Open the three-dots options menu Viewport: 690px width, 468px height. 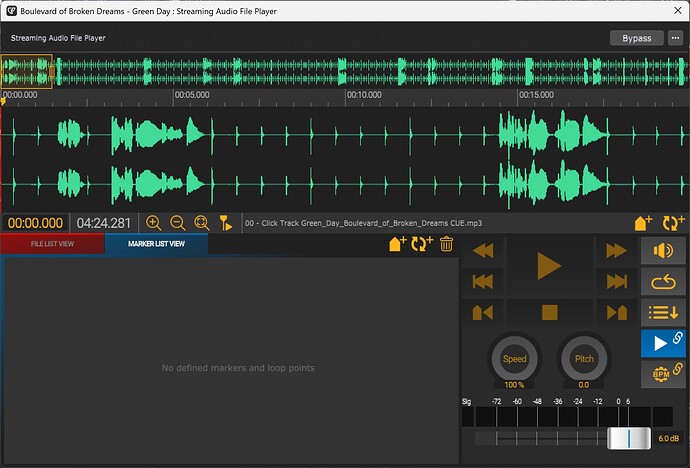(x=675, y=38)
